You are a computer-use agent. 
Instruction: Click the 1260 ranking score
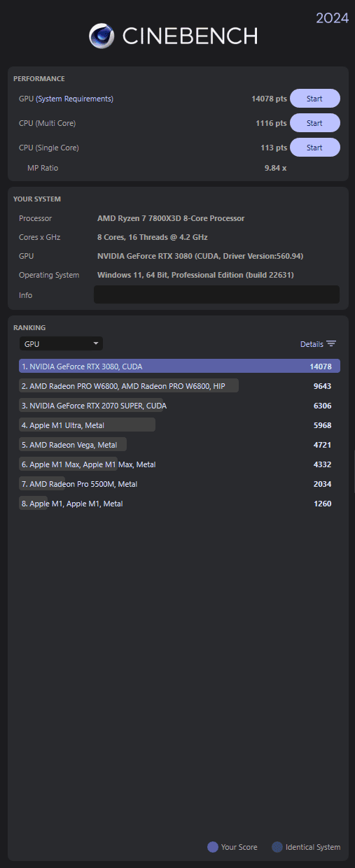[x=322, y=503]
